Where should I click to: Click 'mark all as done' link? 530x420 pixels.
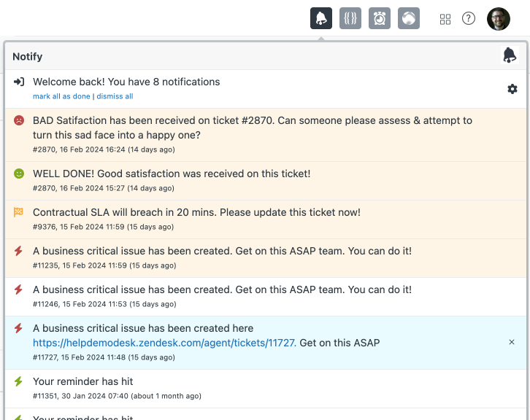61,96
